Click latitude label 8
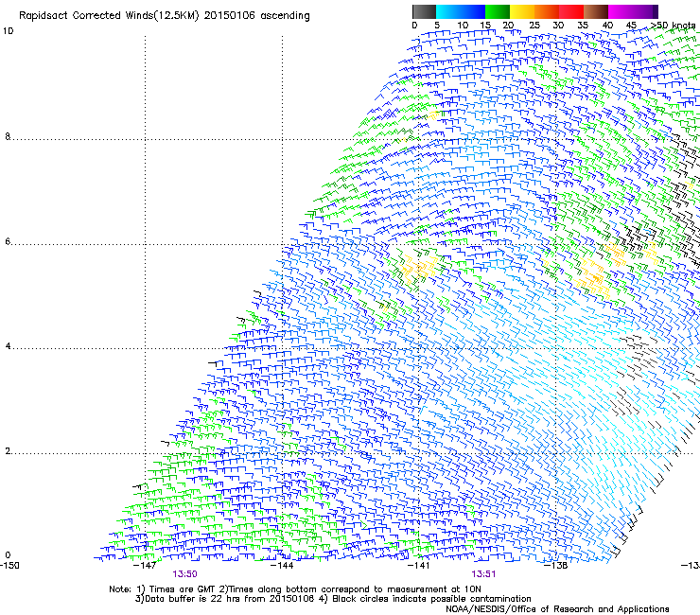 click(8, 136)
